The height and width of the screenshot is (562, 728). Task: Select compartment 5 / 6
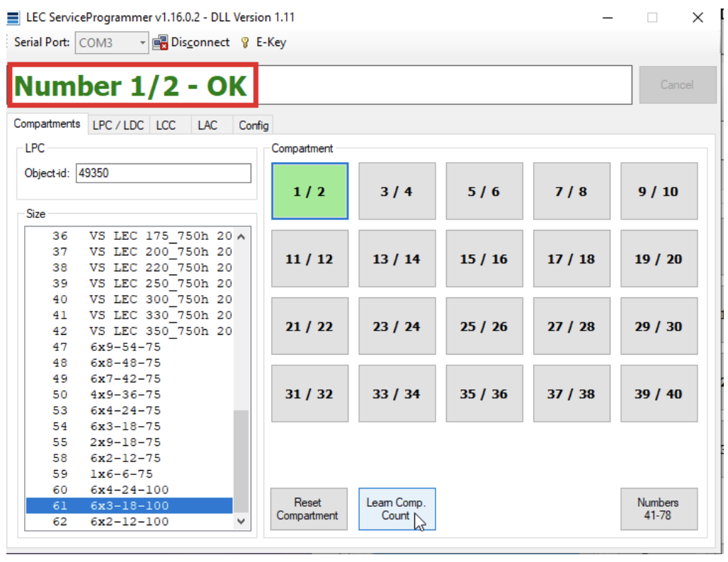point(484,191)
